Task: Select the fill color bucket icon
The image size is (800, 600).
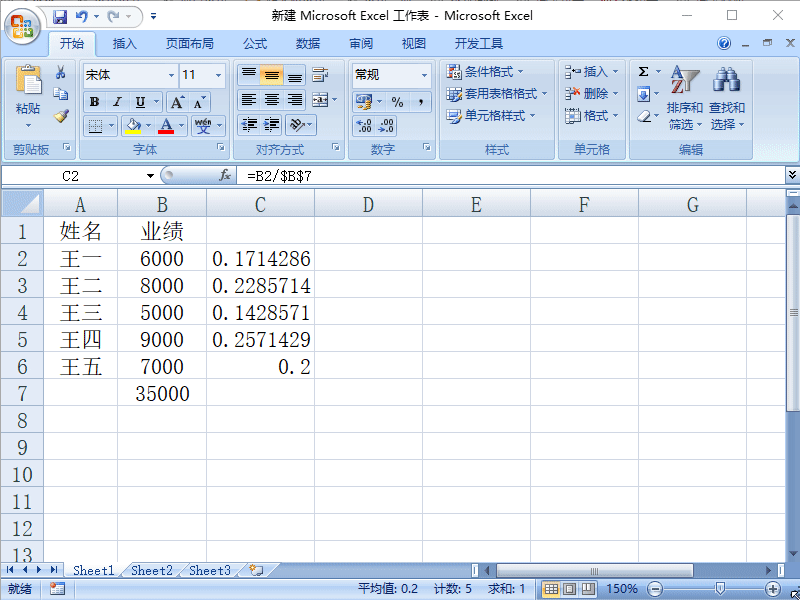Action: pyautogui.click(x=131, y=125)
